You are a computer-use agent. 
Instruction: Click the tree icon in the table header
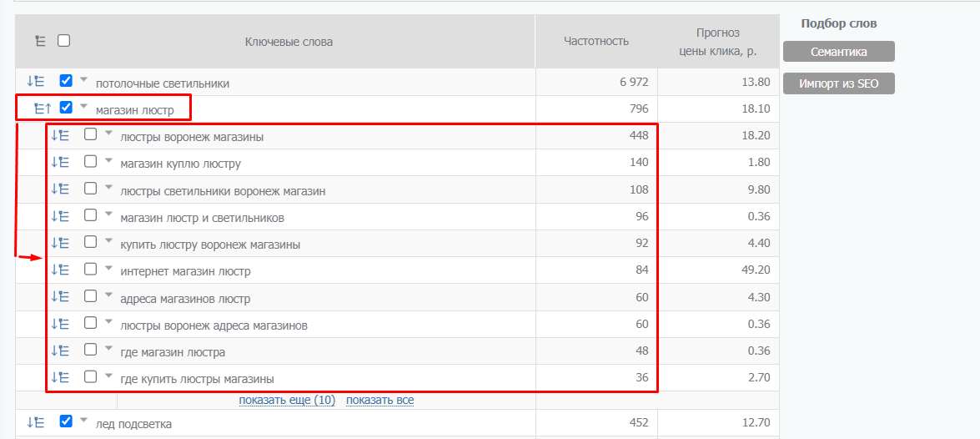[x=40, y=42]
